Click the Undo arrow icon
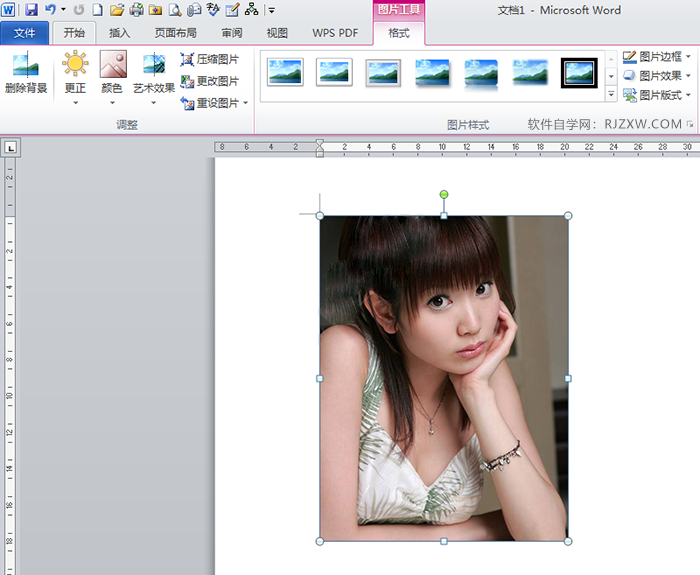 coord(50,10)
